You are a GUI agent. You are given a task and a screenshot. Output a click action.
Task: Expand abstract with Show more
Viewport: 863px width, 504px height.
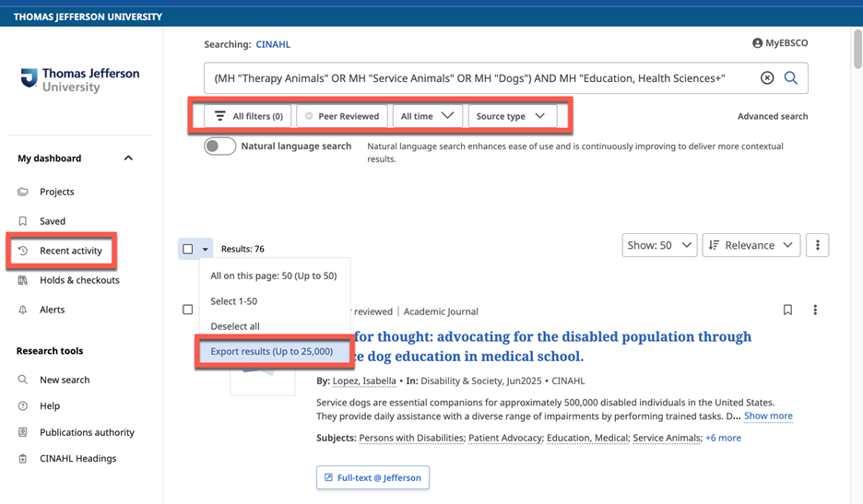point(768,416)
